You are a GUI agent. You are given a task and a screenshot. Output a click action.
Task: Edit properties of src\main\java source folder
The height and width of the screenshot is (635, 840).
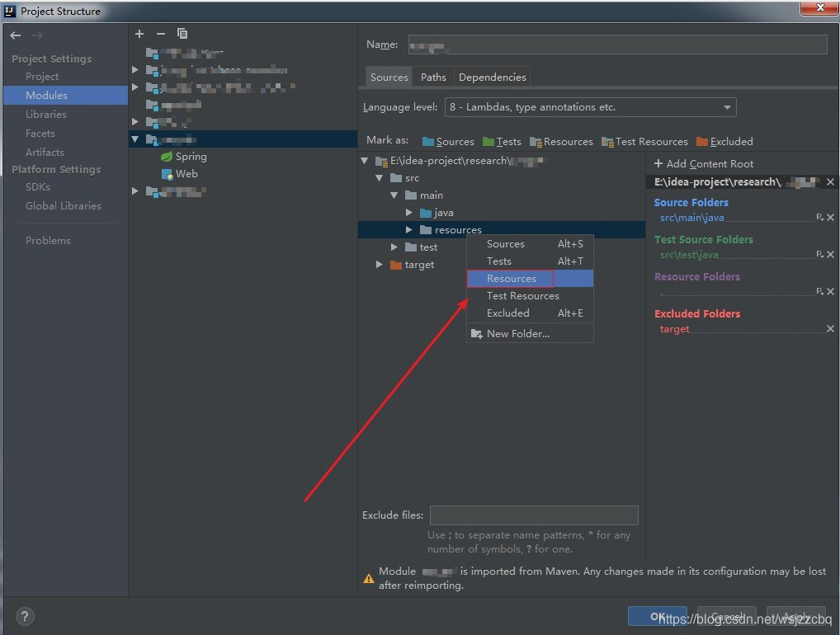click(820, 218)
